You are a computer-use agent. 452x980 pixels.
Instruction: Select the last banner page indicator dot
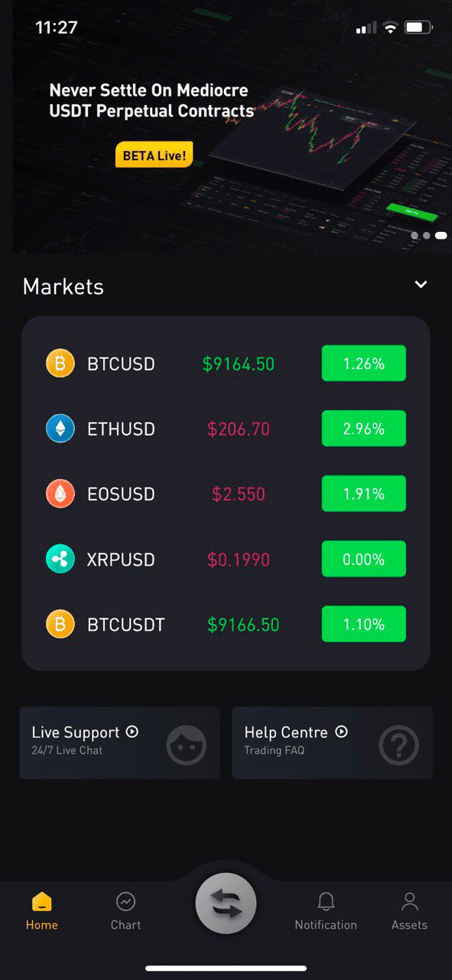click(441, 236)
